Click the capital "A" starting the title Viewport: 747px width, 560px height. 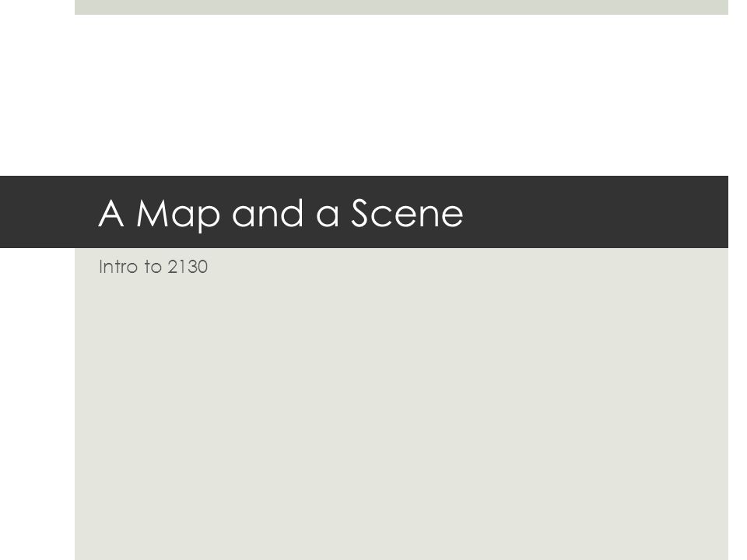(x=111, y=213)
